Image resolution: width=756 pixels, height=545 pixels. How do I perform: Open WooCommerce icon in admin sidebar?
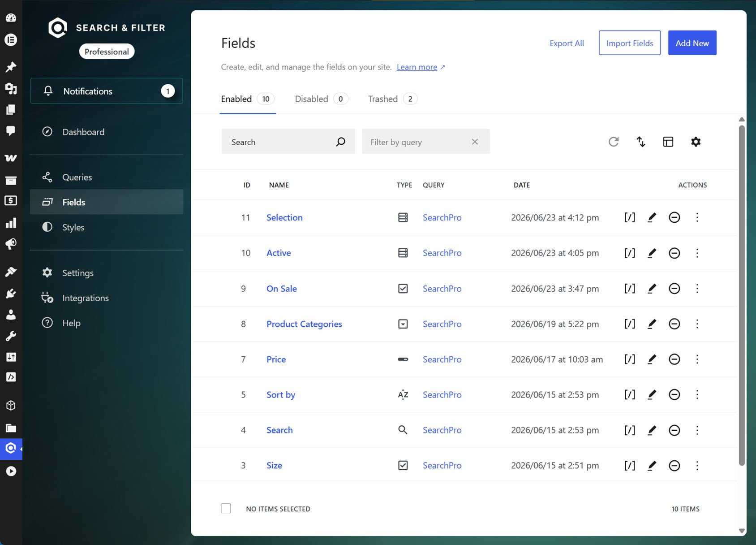pos(11,158)
